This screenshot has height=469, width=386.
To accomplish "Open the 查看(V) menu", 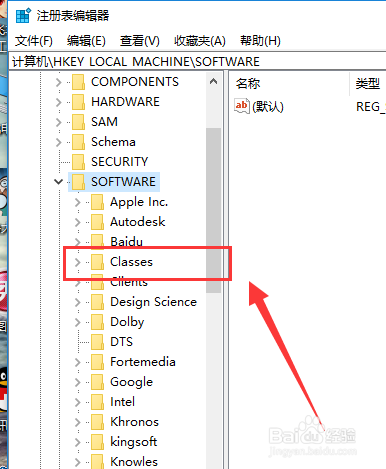I will (x=140, y=41).
